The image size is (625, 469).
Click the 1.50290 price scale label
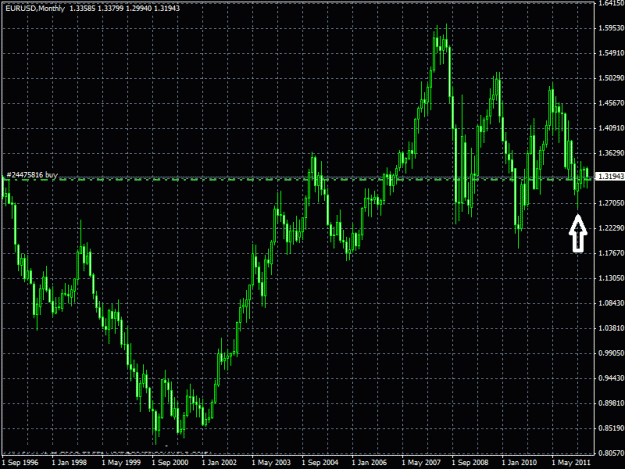[x=611, y=78]
